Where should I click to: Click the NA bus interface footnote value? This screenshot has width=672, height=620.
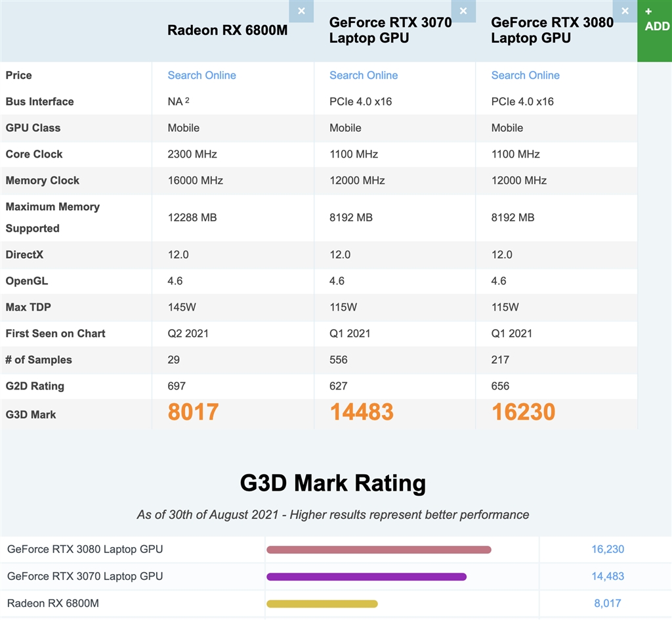coord(178,102)
